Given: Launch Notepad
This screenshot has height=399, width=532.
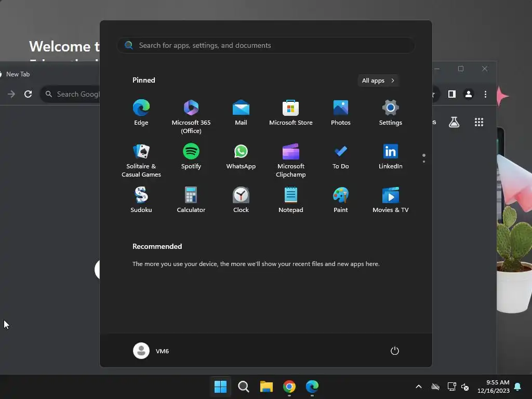Looking at the screenshot, I should point(291,200).
